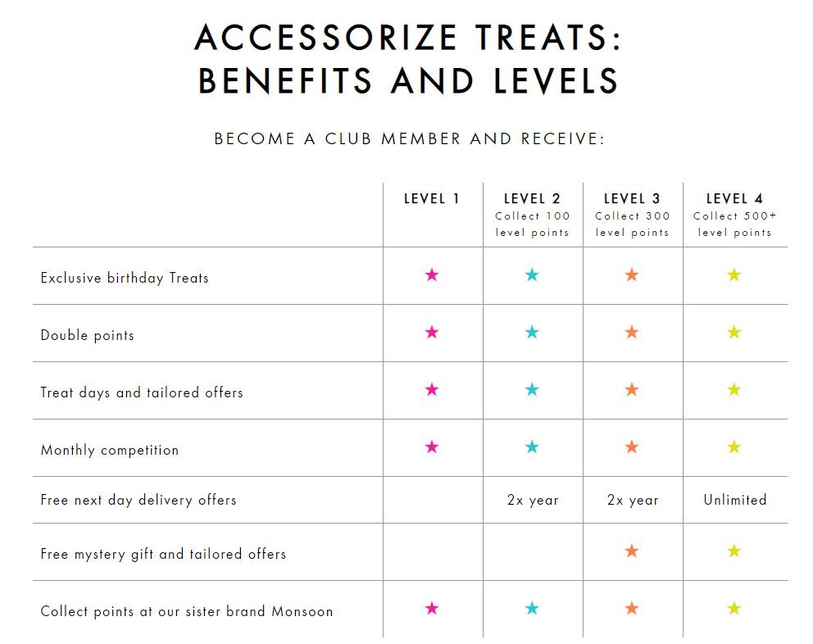The width and height of the screenshot is (813, 644).
Task: Select the Level 2 column header
Action: click(532, 199)
